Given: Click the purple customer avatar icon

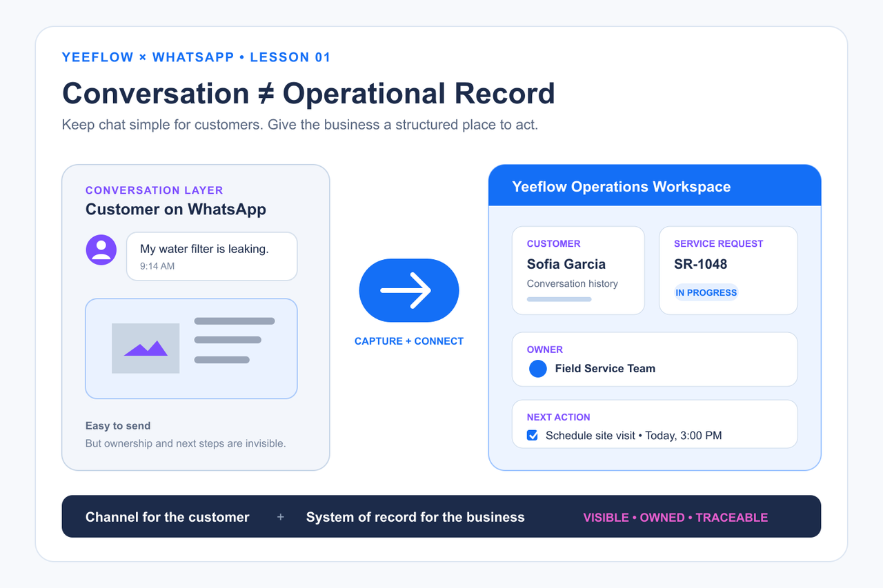Looking at the screenshot, I should (x=101, y=250).
